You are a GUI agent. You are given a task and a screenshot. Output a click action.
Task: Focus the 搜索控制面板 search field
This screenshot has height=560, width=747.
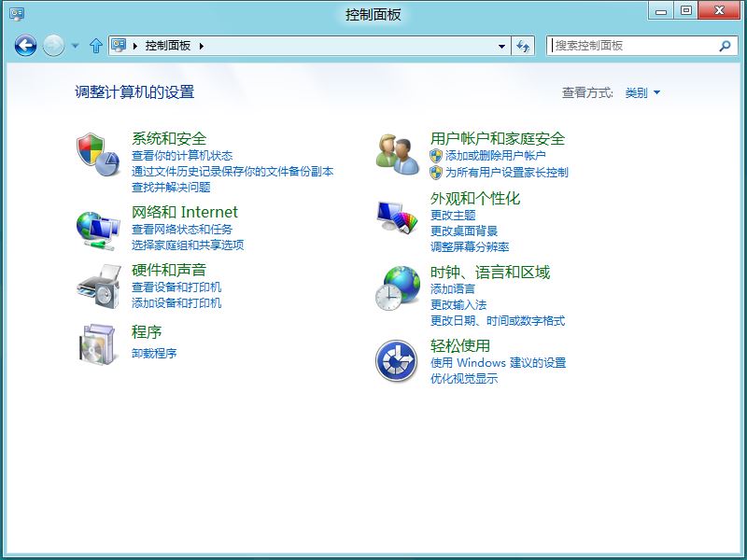641,46
